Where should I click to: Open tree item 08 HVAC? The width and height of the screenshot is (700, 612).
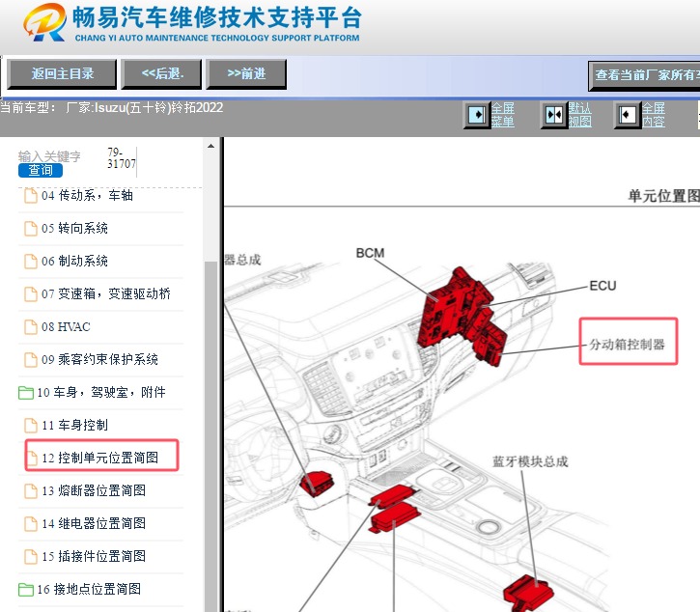(66, 327)
